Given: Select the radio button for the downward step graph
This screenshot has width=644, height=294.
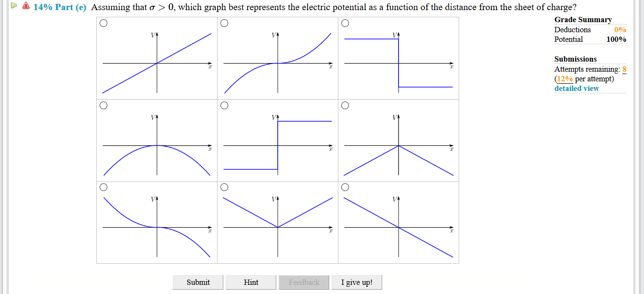Looking at the screenshot, I should click(x=345, y=22).
